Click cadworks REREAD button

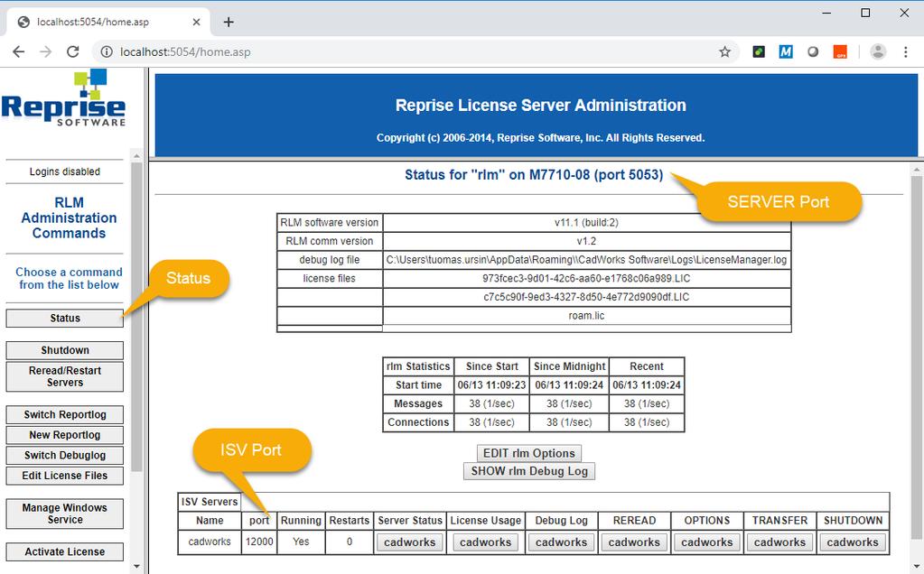point(634,542)
